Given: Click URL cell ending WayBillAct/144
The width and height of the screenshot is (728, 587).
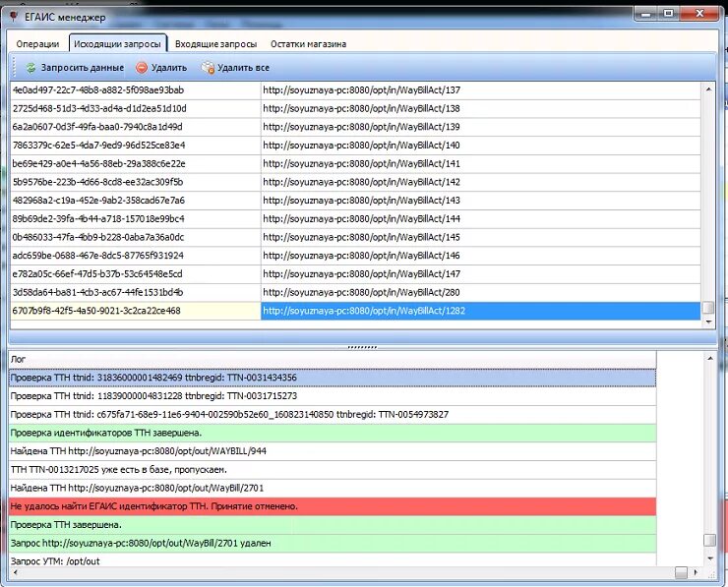Looking at the screenshot, I should (480, 218).
